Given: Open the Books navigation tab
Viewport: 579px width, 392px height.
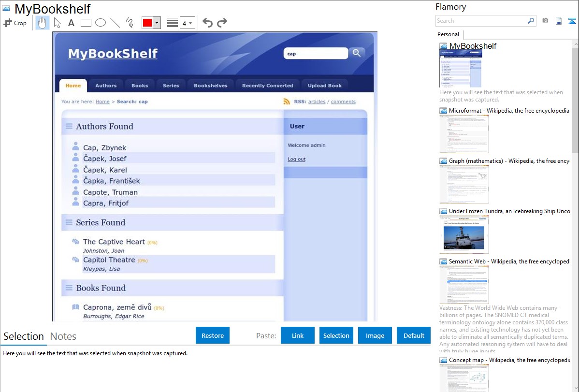Looking at the screenshot, I should [140, 86].
